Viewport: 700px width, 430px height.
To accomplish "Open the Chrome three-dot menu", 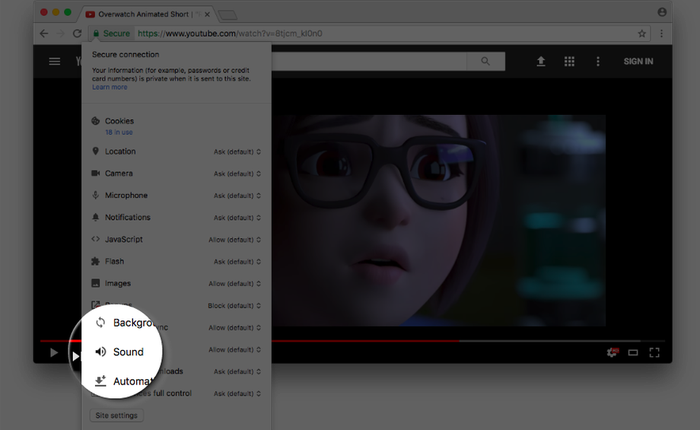I will (662, 33).
